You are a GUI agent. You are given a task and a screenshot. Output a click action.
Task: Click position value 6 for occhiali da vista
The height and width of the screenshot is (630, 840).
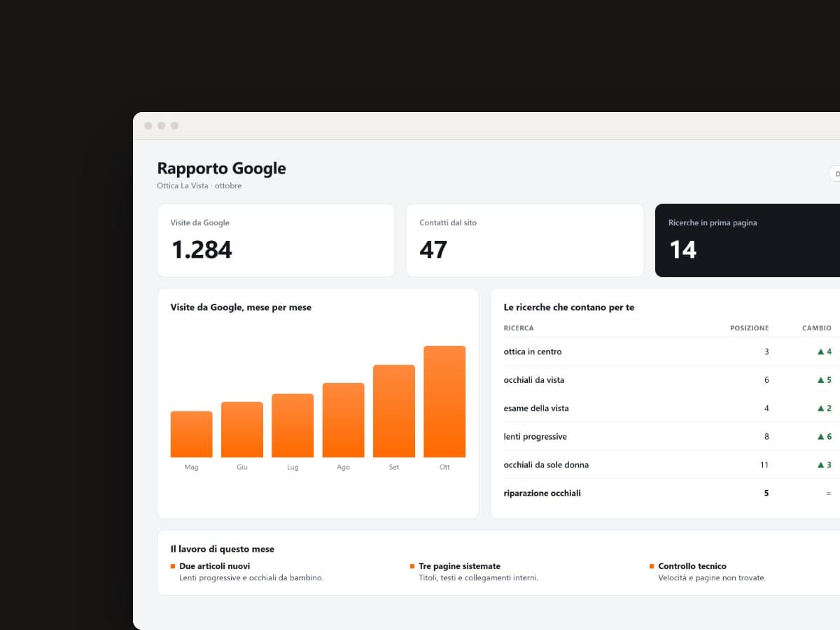tap(766, 380)
